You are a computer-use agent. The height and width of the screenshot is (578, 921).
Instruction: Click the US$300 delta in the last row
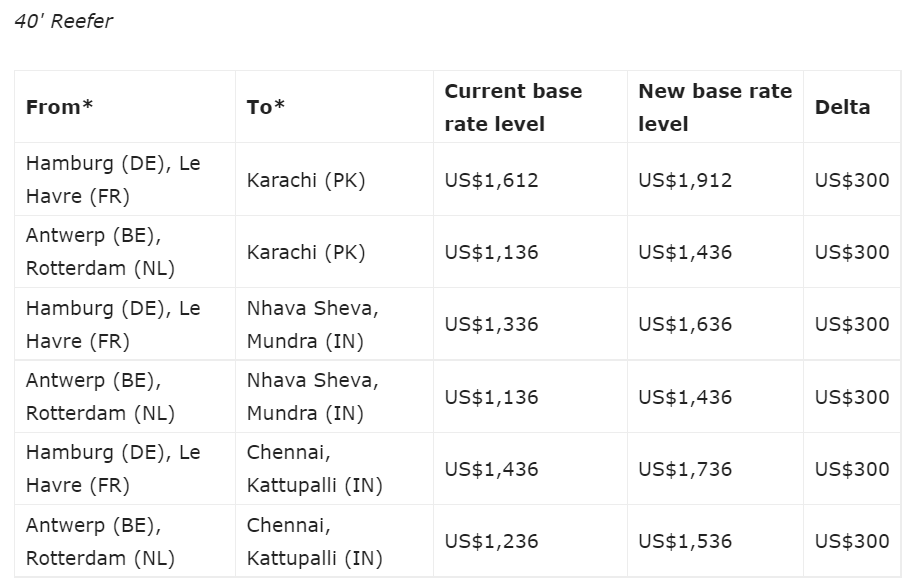coord(852,541)
